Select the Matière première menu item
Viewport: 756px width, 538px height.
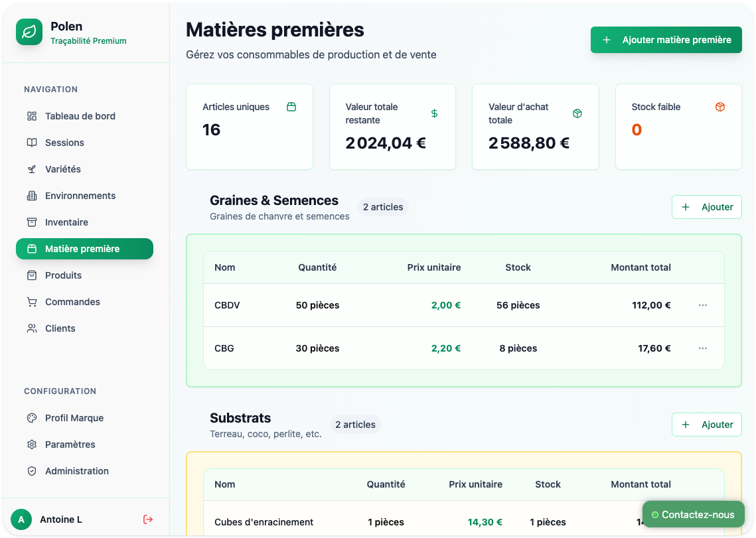[x=84, y=249]
